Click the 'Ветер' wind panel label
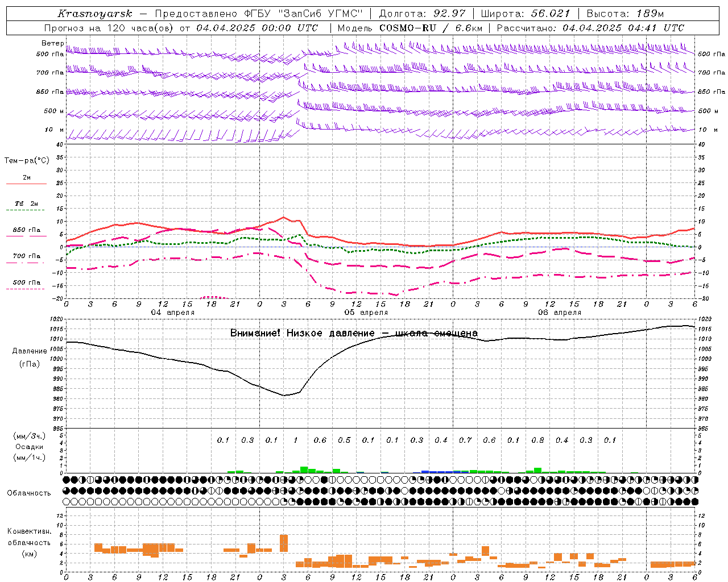This screenshot has height=582, width=728. click(53, 43)
